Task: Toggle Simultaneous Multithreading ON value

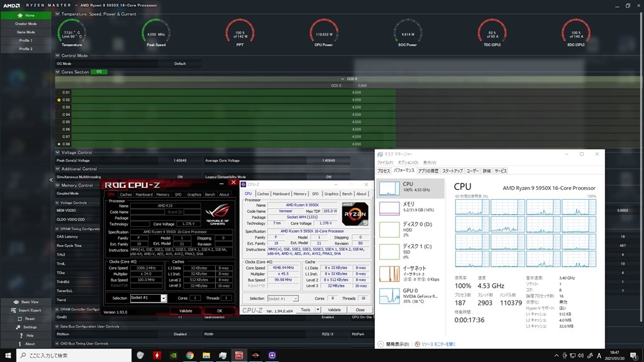Action: coord(180,177)
